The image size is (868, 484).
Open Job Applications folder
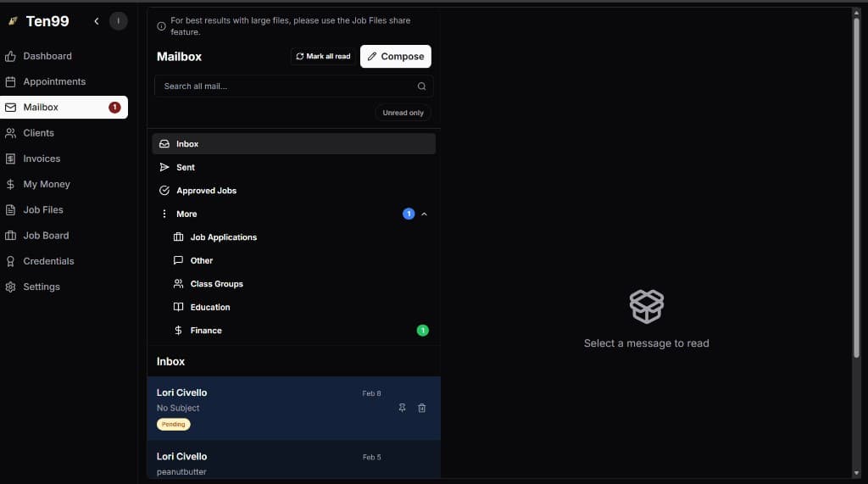point(223,237)
